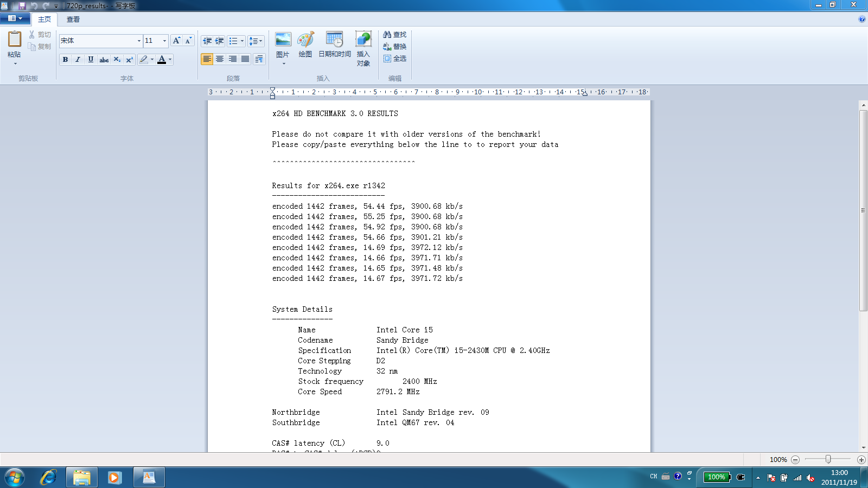Insert date and time (日期和时间)

tap(335, 44)
